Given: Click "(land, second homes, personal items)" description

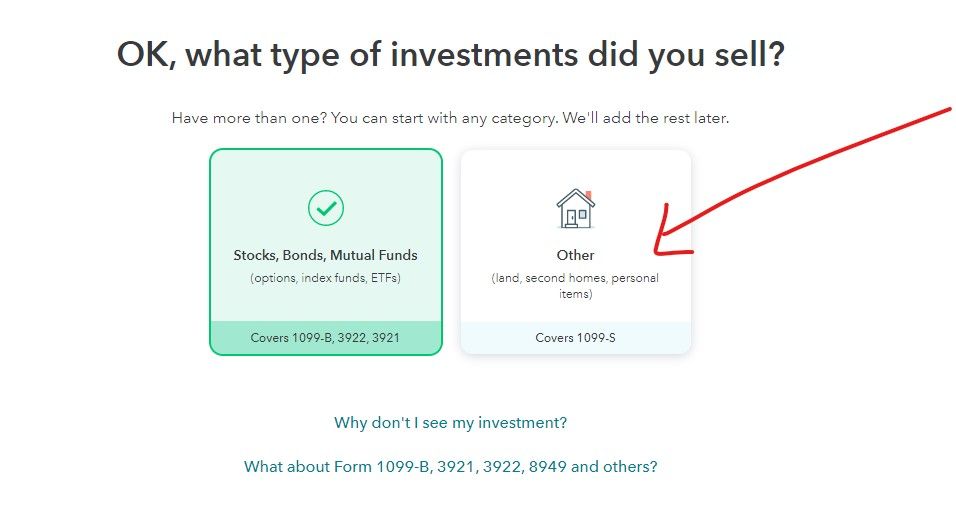Looking at the screenshot, I should (575, 286).
